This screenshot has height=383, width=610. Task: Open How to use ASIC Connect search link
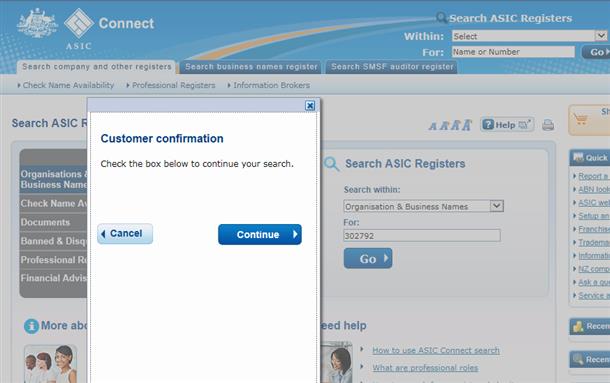pos(436,350)
